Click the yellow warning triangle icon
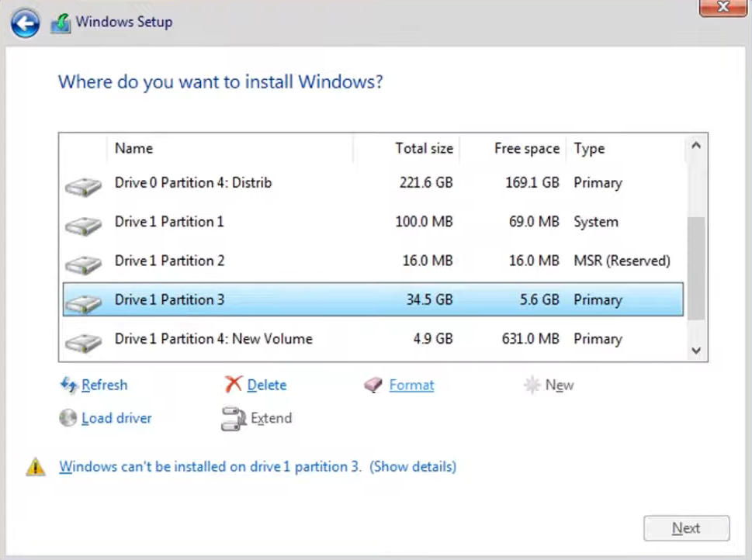Viewport: 752px width, 560px height. click(36, 466)
